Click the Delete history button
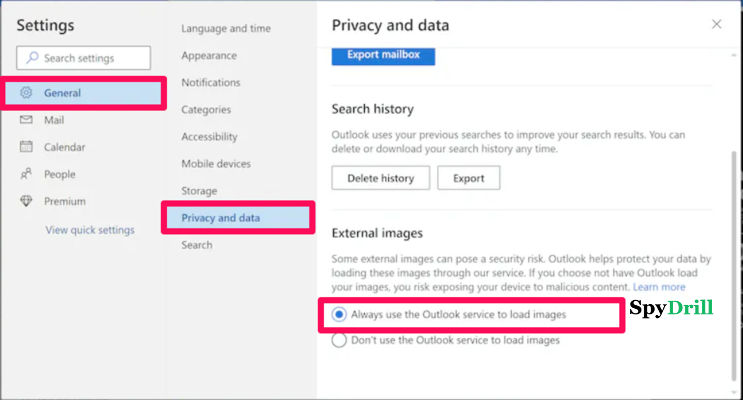 pyautogui.click(x=381, y=178)
